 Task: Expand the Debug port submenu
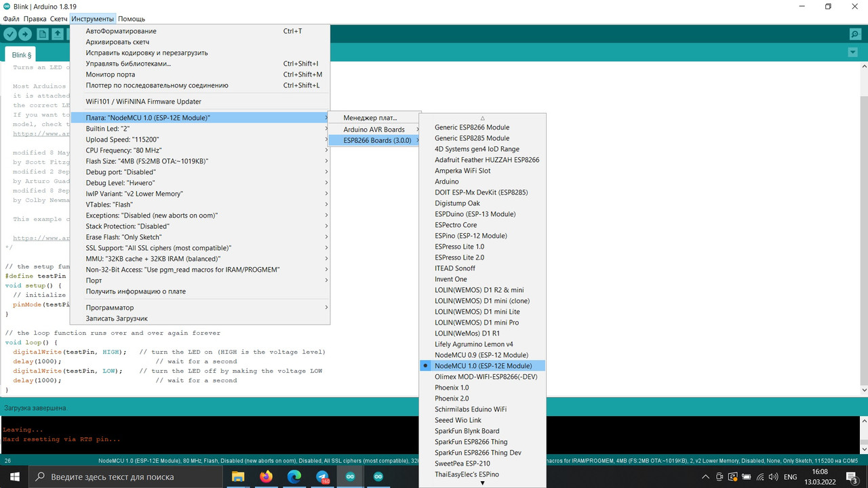(200, 172)
